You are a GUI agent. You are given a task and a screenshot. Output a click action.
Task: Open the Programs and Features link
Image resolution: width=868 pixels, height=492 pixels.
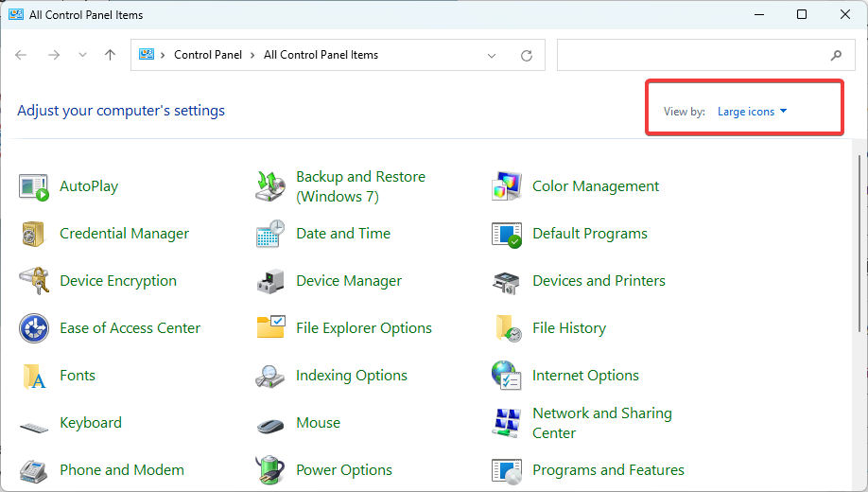pos(608,470)
